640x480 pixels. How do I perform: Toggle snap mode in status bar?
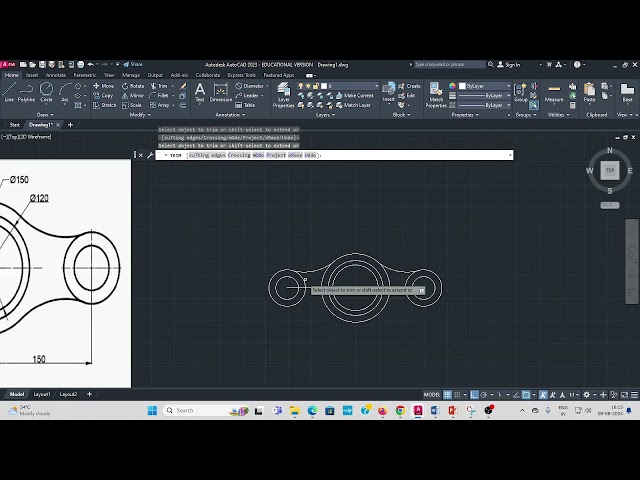click(x=458, y=395)
